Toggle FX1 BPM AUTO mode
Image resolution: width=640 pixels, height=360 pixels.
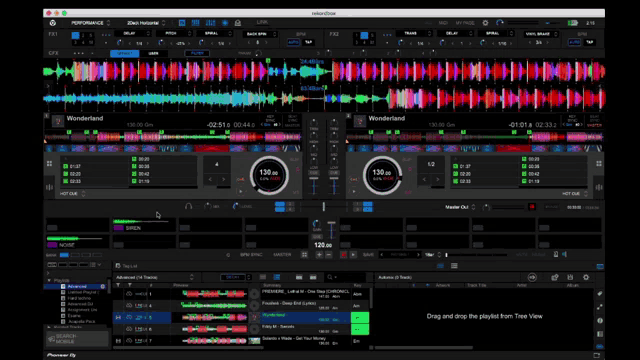coord(293,42)
